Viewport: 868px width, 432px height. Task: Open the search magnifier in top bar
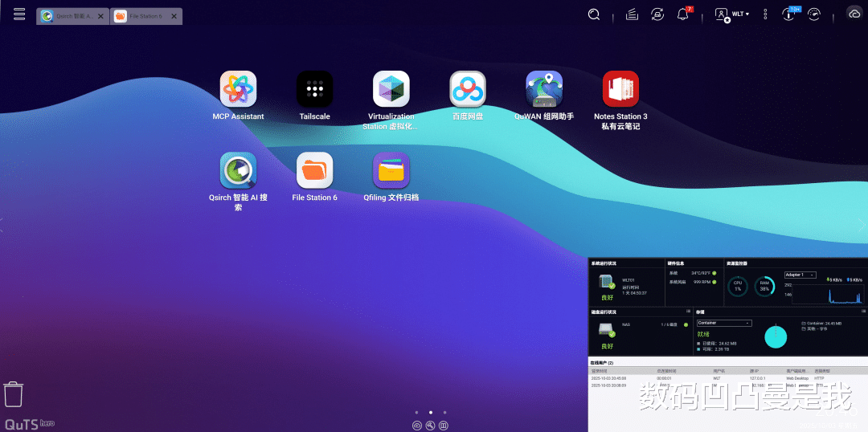click(x=594, y=14)
